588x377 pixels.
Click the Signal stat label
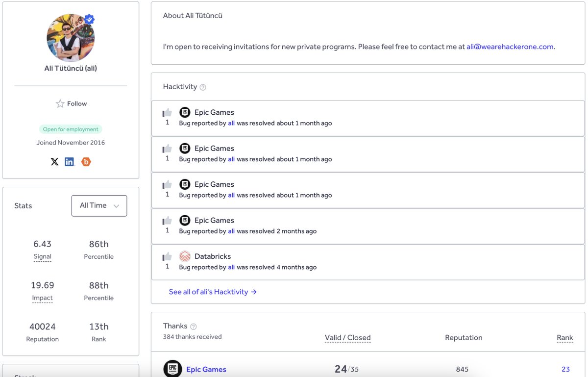[x=43, y=256]
